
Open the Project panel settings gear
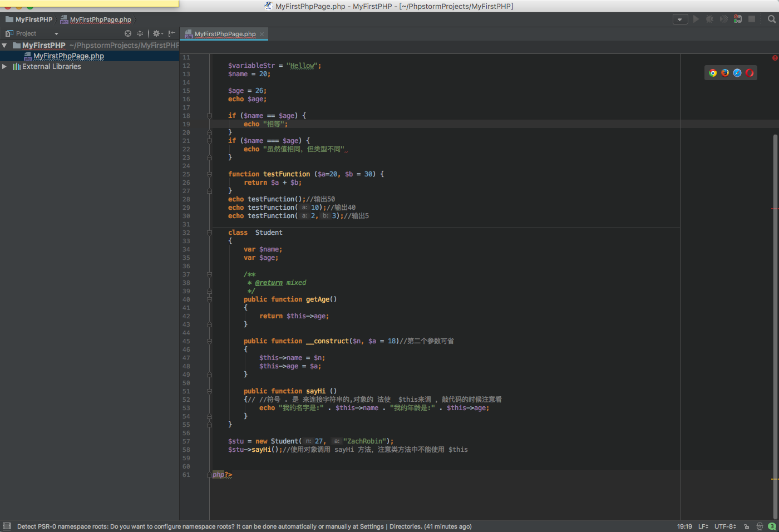[x=157, y=33]
